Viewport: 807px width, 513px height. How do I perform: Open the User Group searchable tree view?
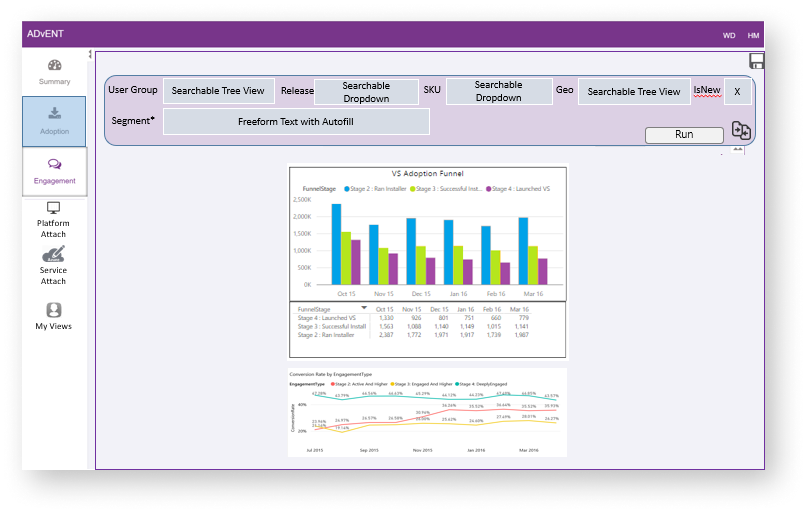(219, 91)
